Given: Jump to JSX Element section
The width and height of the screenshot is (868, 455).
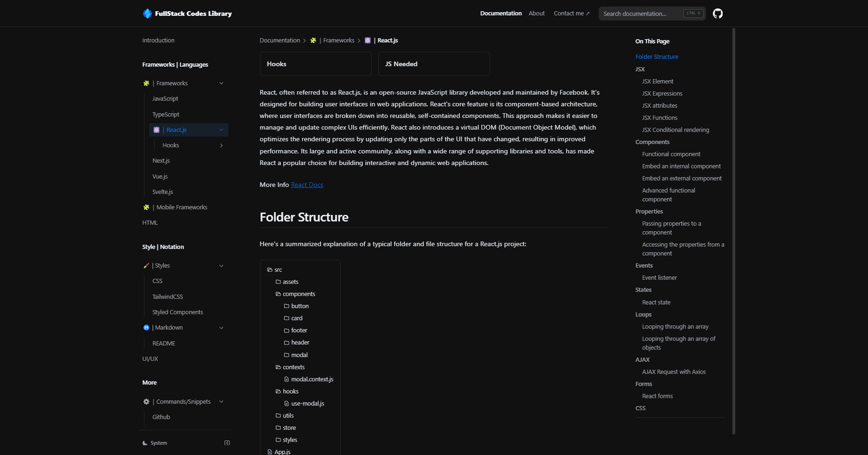Looking at the screenshot, I should click(657, 82).
